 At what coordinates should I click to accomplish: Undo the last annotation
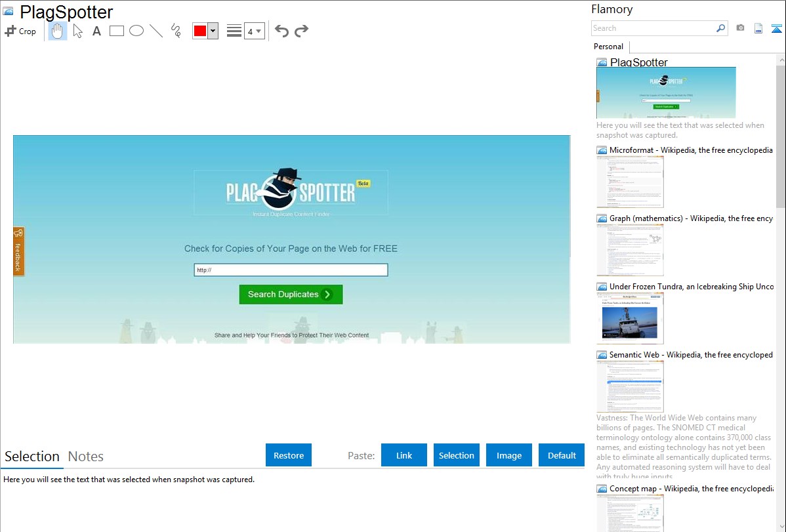click(x=281, y=31)
